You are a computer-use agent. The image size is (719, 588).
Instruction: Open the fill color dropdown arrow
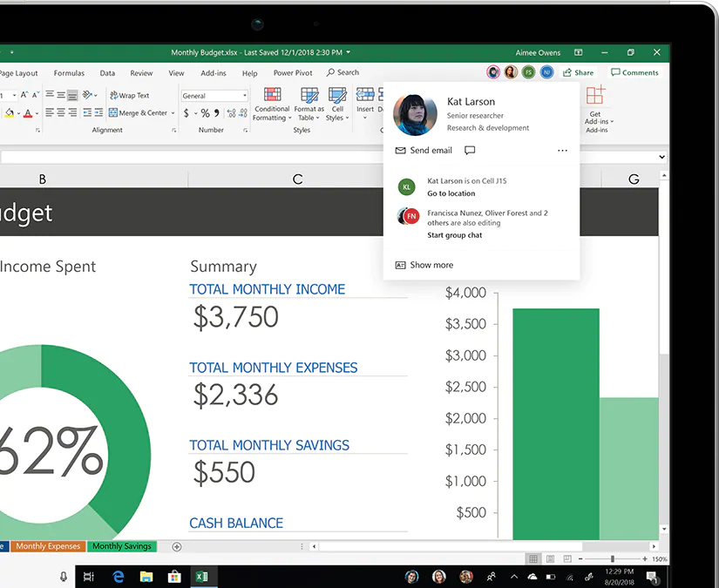pos(18,113)
